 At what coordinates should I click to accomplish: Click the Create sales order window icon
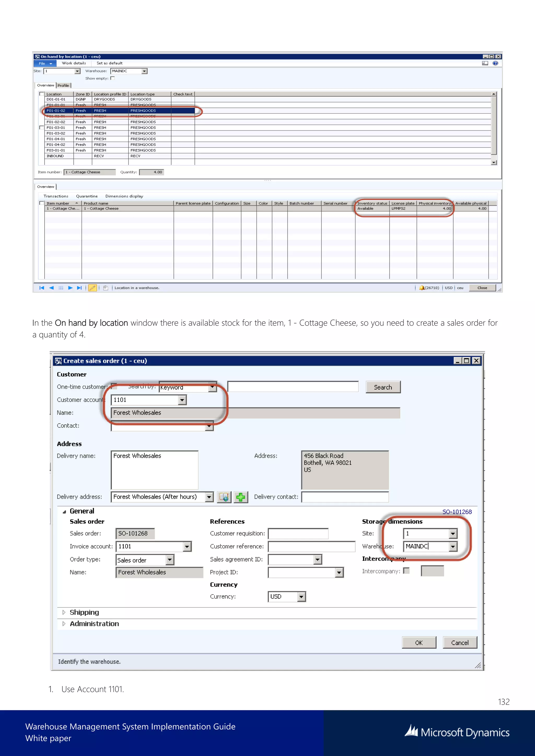coord(58,361)
